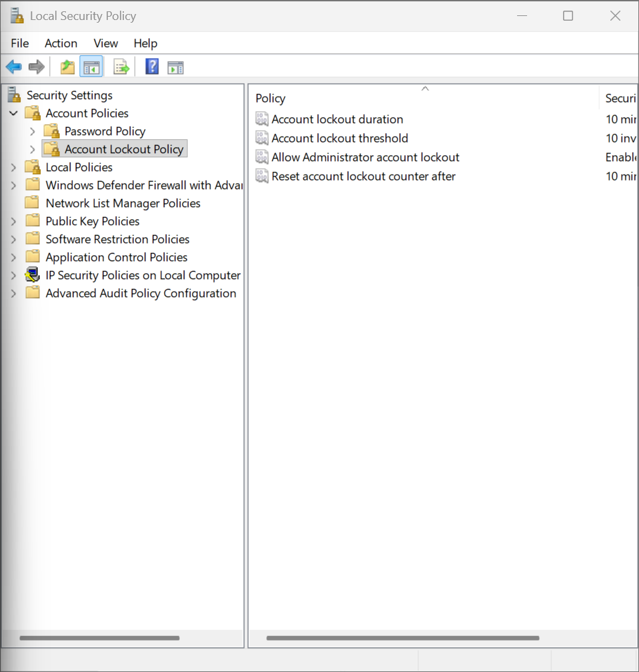639x672 pixels.
Task: Sort by the Policy column header
Action: (x=271, y=99)
